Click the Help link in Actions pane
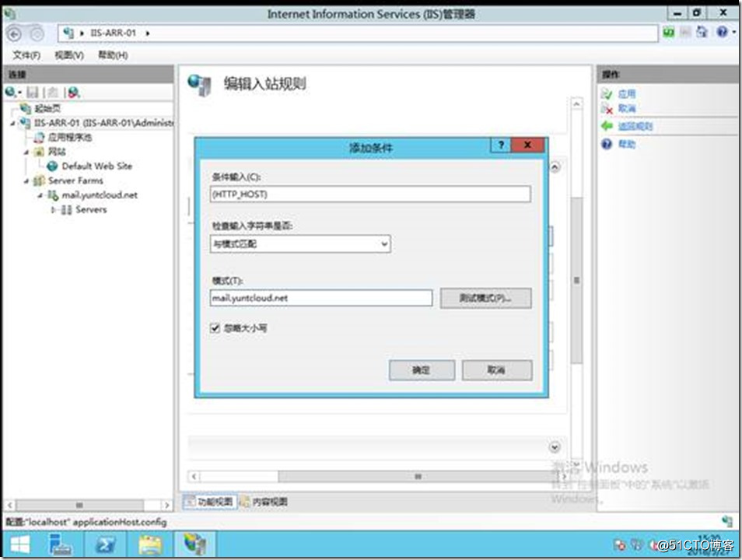The width and height of the screenshot is (742, 560). [x=627, y=144]
